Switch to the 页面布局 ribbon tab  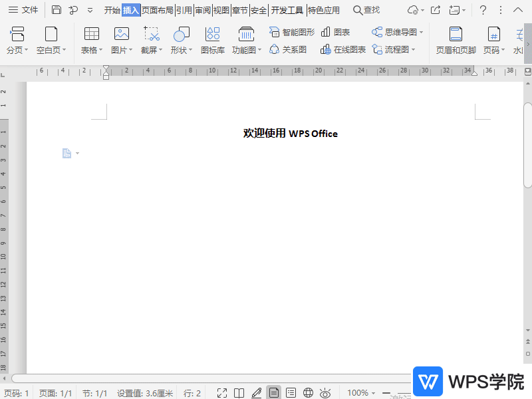click(x=158, y=10)
